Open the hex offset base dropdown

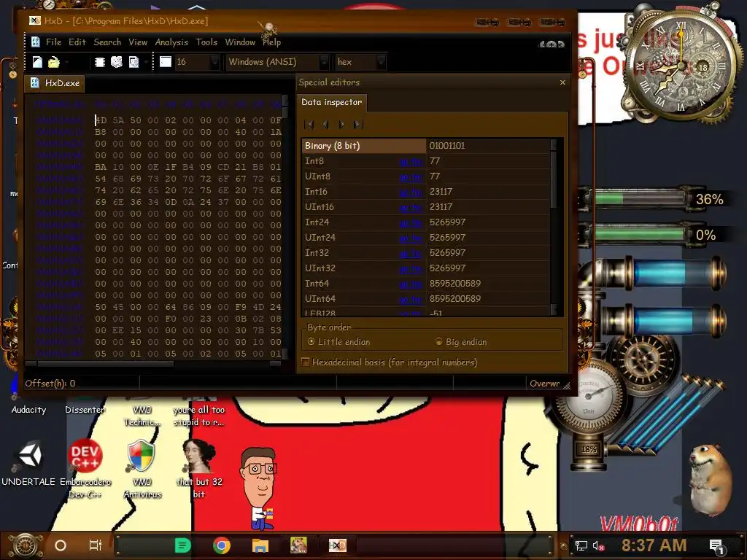click(x=381, y=62)
